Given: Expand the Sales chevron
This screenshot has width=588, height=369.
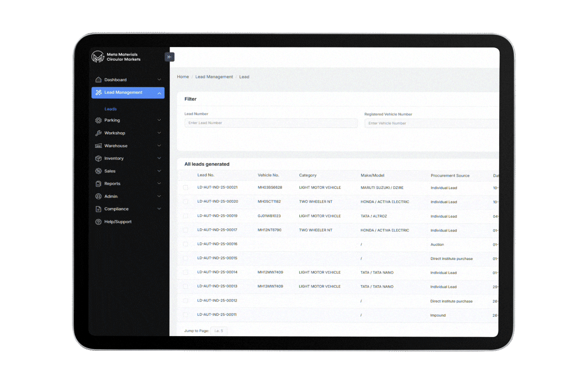Looking at the screenshot, I should [x=159, y=171].
